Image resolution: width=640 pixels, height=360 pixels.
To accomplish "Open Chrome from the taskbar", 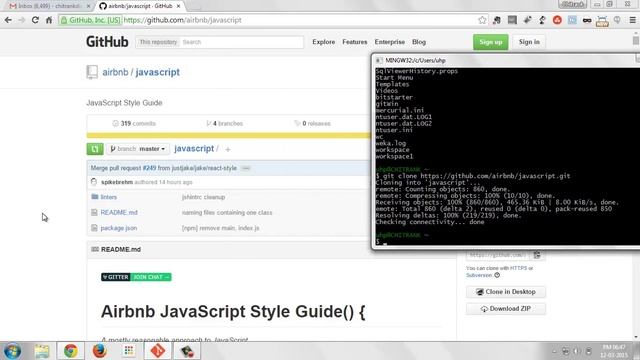I will (71, 351).
